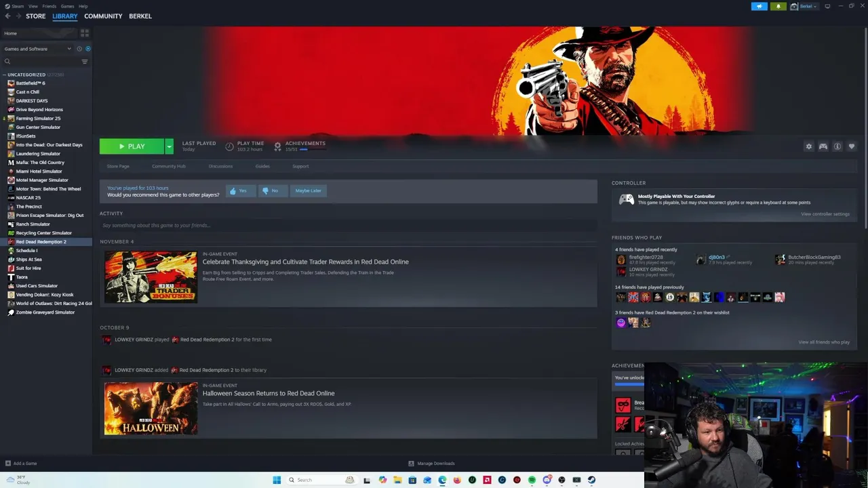Click the thumbs-up Yes recommendation button
Image resolution: width=868 pixels, height=488 pixels.
point(241,190)
